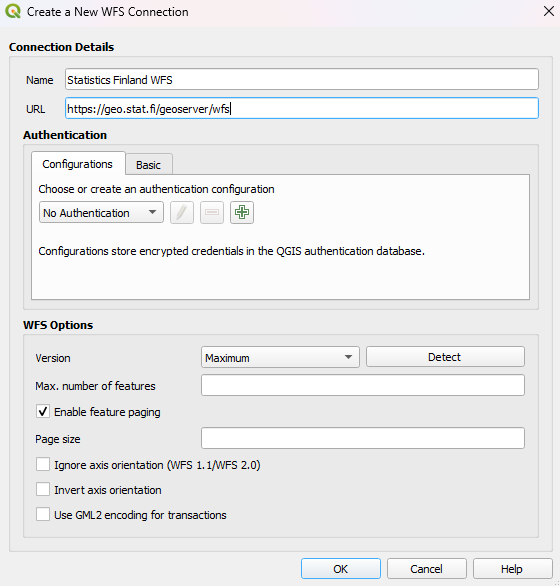Select the Configurations tab
The height and width of the screenshot is (586, 560).
click(x=78, y=164)
